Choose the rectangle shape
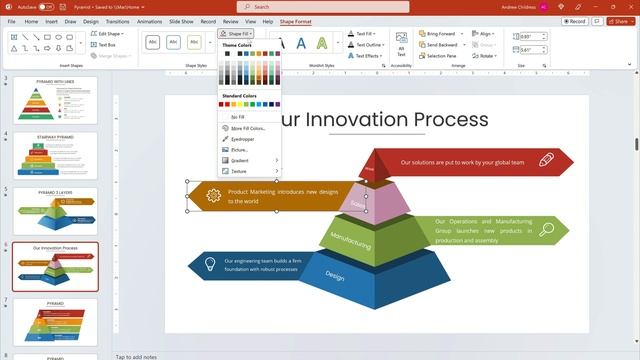 pyautogui.click(x=47, y=37)
